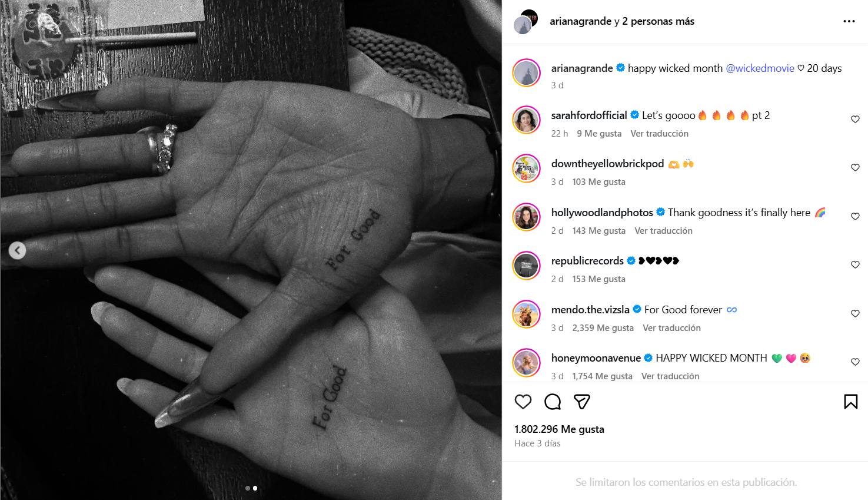Viewport: 868px width, 500px height.
Task: Open the @wickedmovie mention link
Action: click(x=760, y=68)
